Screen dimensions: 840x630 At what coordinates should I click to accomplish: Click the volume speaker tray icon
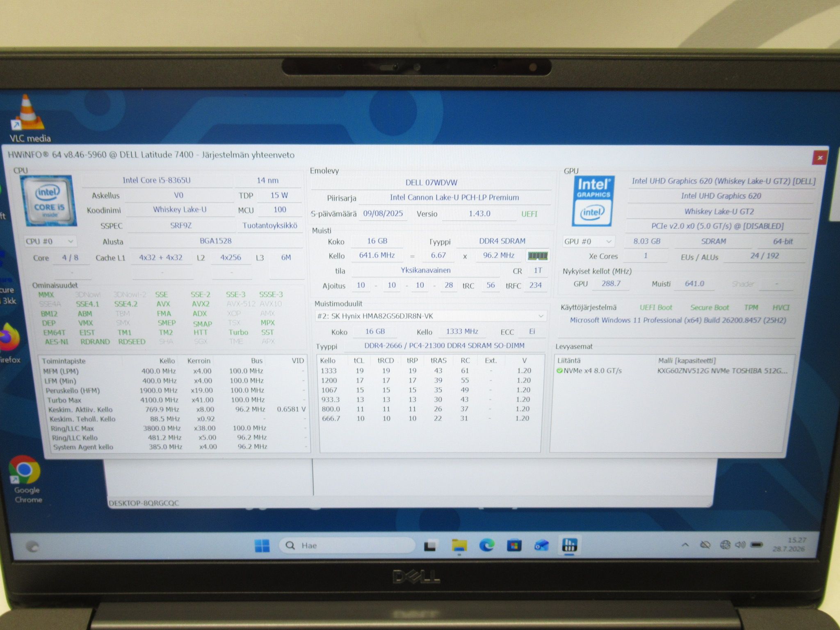point(740,545)
